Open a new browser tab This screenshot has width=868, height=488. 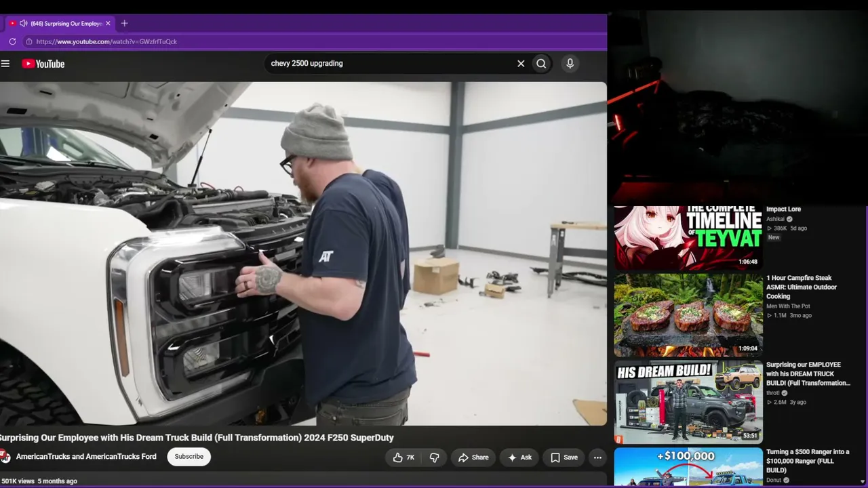pyautogui.click(x=124, y=23)
